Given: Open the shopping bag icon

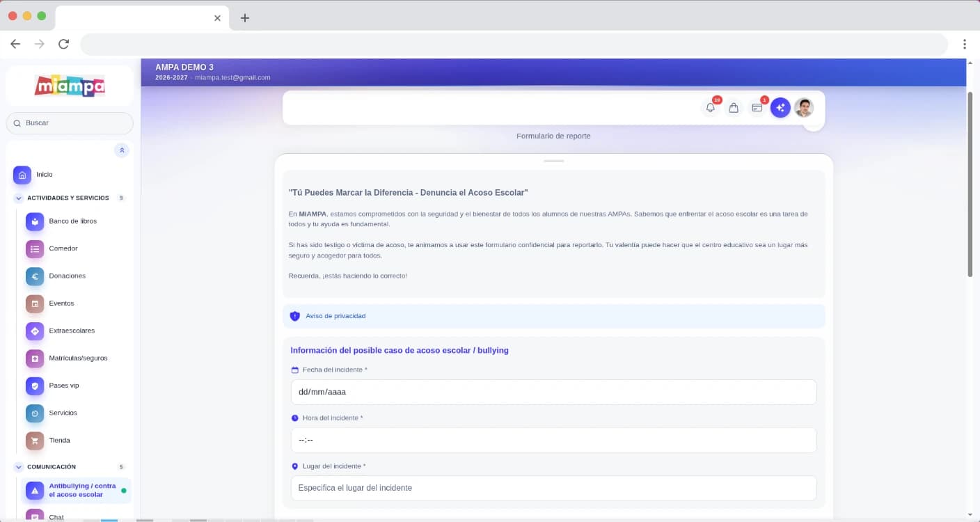Looking at the screenshot, I should tap(734, 108).
